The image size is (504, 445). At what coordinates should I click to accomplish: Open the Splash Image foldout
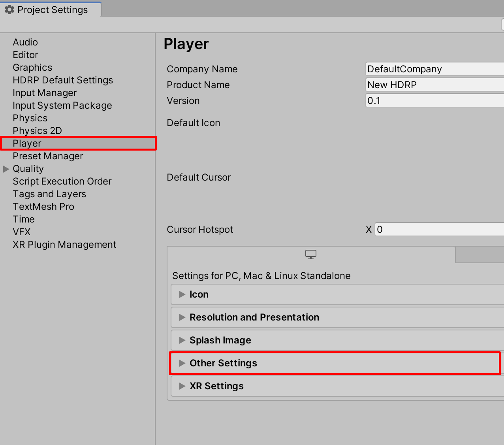click(182, 340)
